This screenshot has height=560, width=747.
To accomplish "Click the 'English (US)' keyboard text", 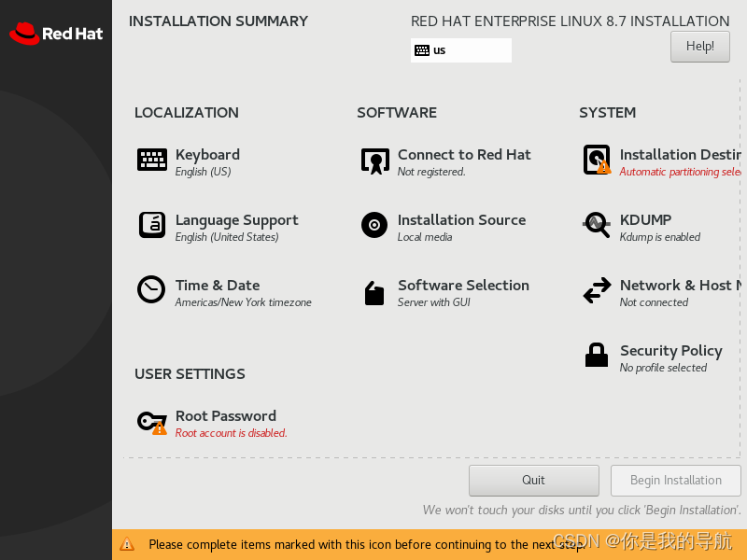I will [x=204, y=172].
